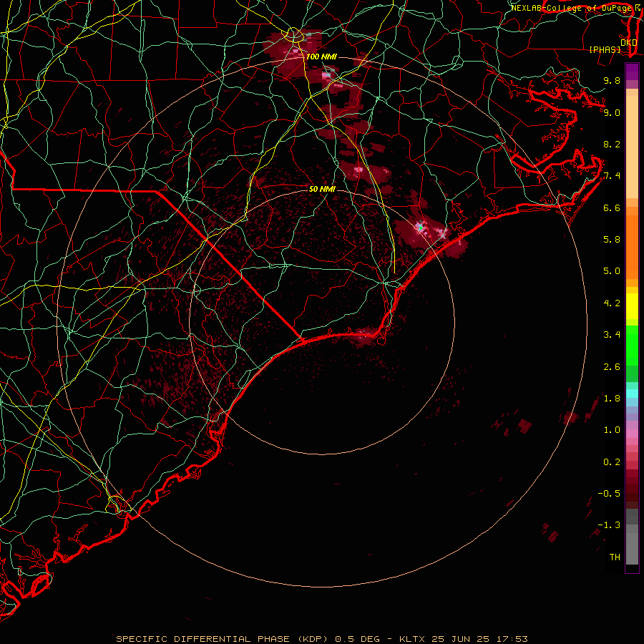The image size is (644, 644).
Task: Click the SPECIFIC DIFFERENTIAL PHASE (KDP) caption
Action: pos(223,639)
